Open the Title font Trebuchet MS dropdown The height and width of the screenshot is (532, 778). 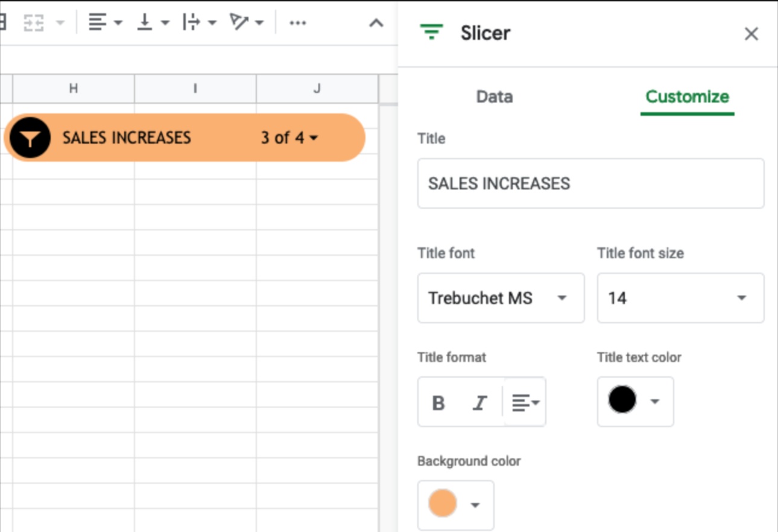tap(501, 298)
